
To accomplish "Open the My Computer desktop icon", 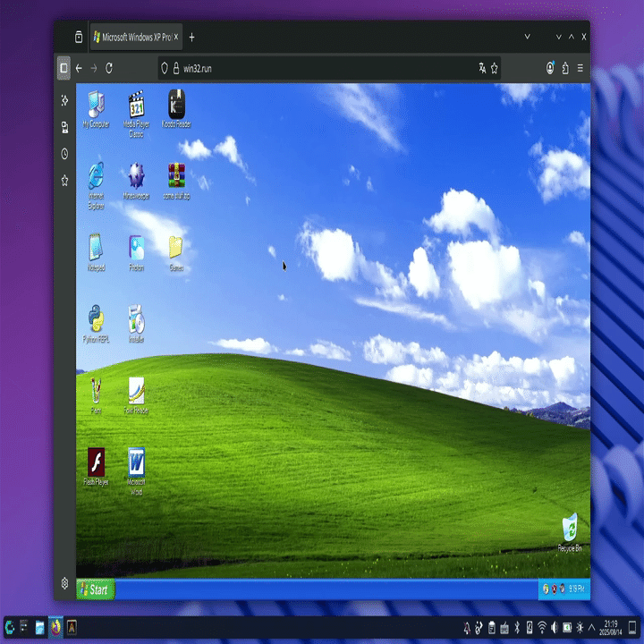I will [x=96, y=109].
